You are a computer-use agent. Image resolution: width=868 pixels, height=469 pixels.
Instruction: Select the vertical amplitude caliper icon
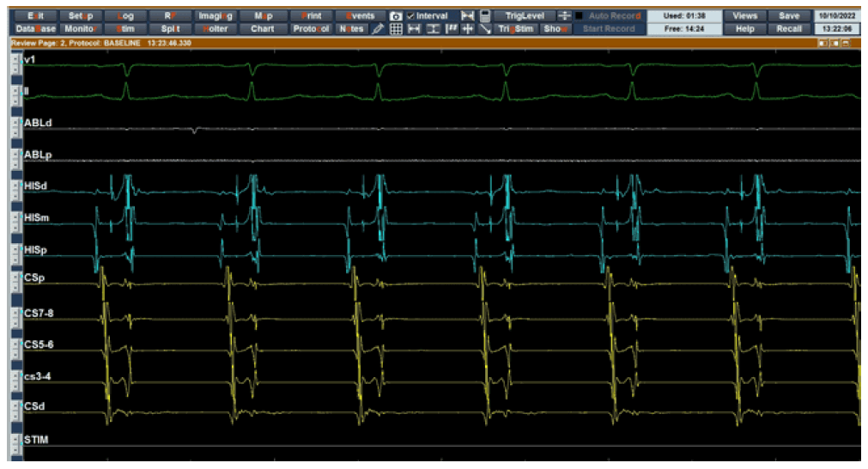433,29
